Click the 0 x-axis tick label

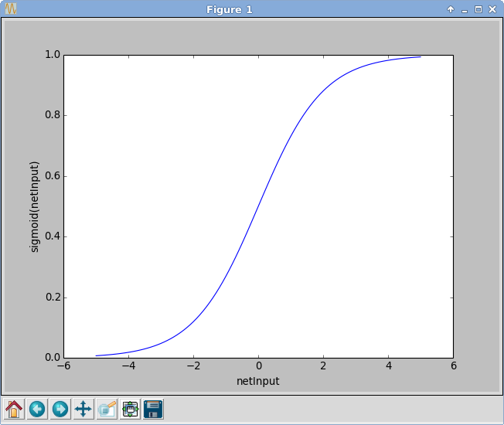point(259,366)
